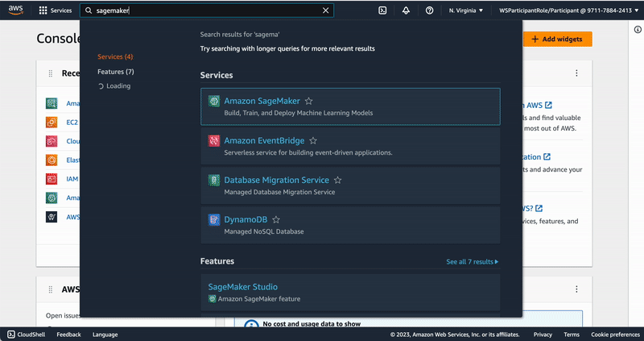This screenshot has width=644, height=341.
Task: Click the IAM icon in recently visited
Action: click(52, 179)
